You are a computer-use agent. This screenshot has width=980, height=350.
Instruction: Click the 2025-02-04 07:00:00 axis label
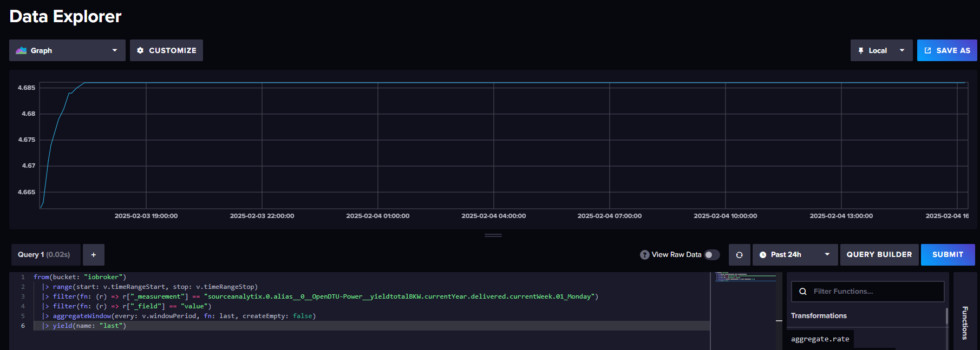(610, 216)
